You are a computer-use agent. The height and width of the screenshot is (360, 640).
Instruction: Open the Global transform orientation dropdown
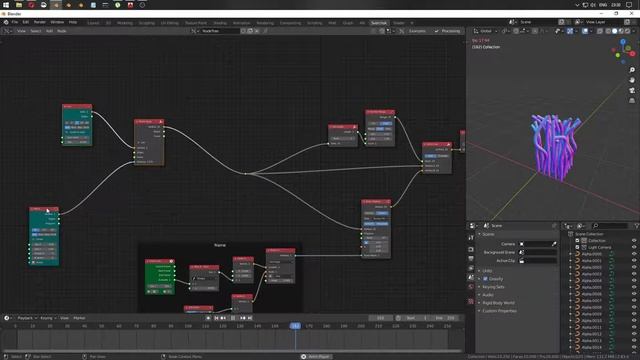(x=486, y=31)
